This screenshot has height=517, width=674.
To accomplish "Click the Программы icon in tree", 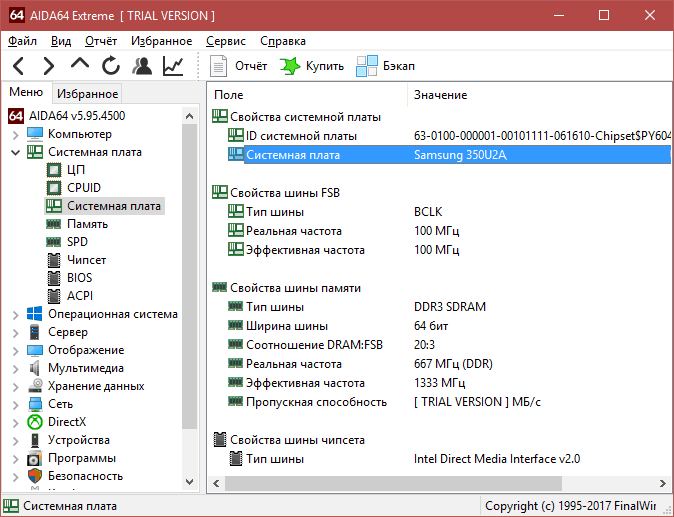I will [x=35, y=458].
